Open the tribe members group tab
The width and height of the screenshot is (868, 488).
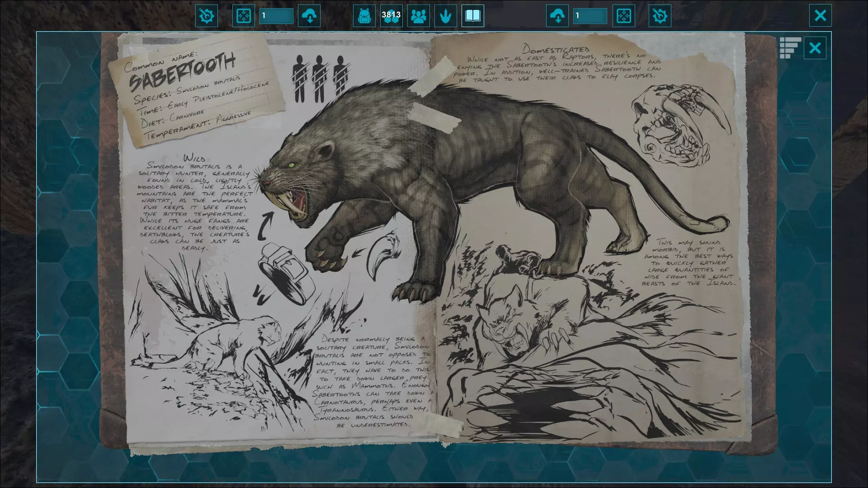click(x=418, y=16)
